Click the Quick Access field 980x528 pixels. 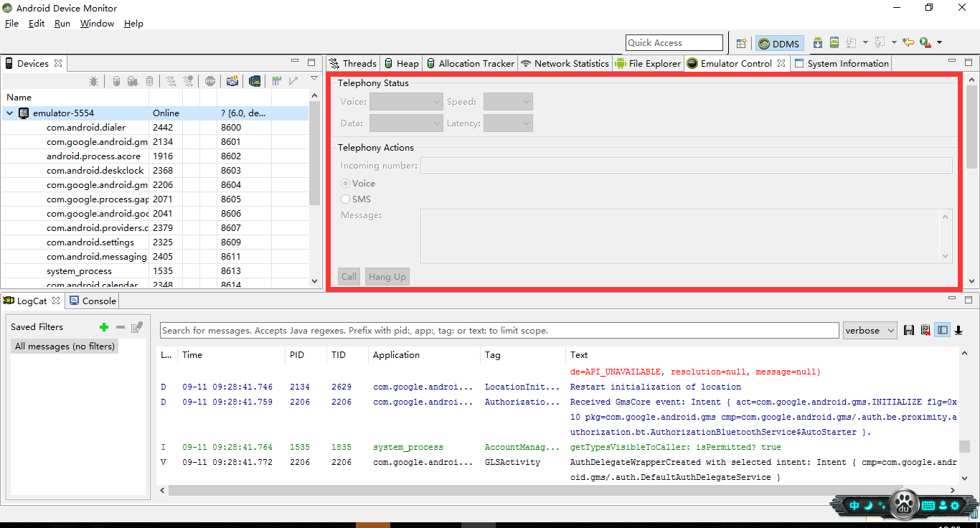click(674, 43)
